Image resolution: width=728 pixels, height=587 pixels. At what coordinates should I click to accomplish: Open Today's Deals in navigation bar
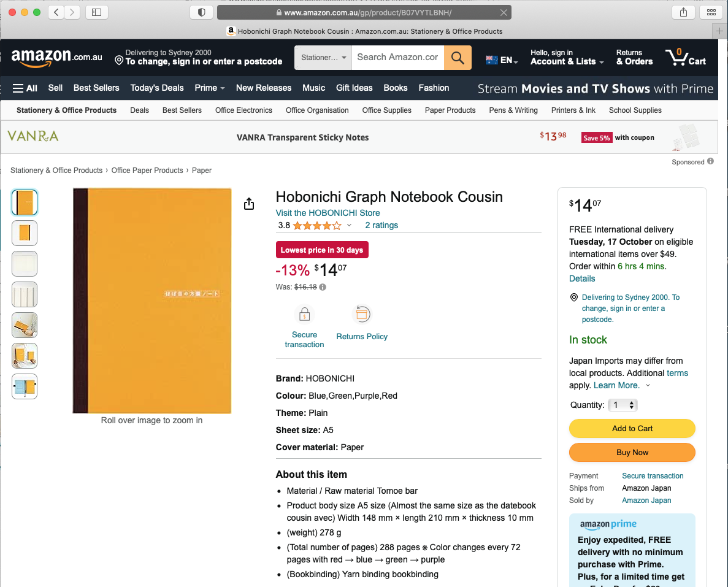[157, 88]
